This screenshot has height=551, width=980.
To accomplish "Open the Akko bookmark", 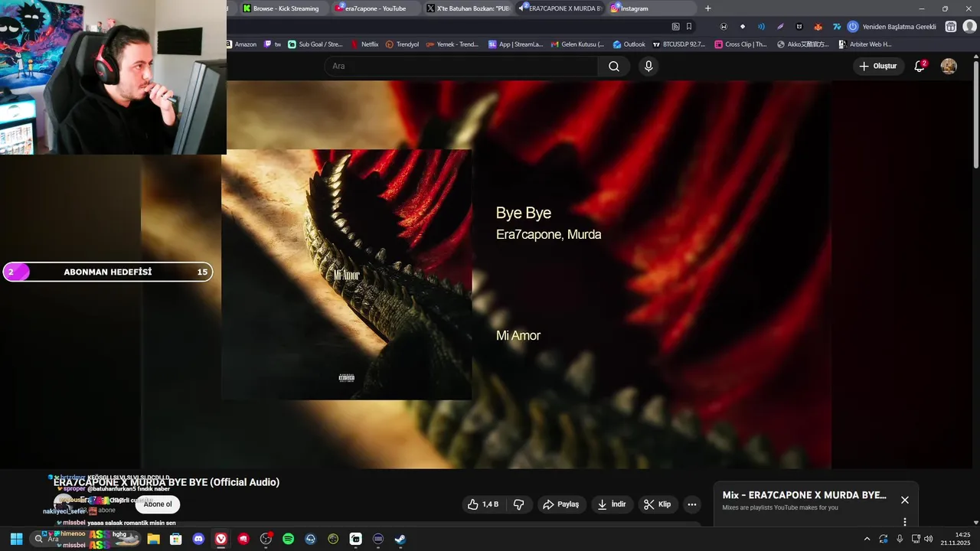I will click(803, 44).
